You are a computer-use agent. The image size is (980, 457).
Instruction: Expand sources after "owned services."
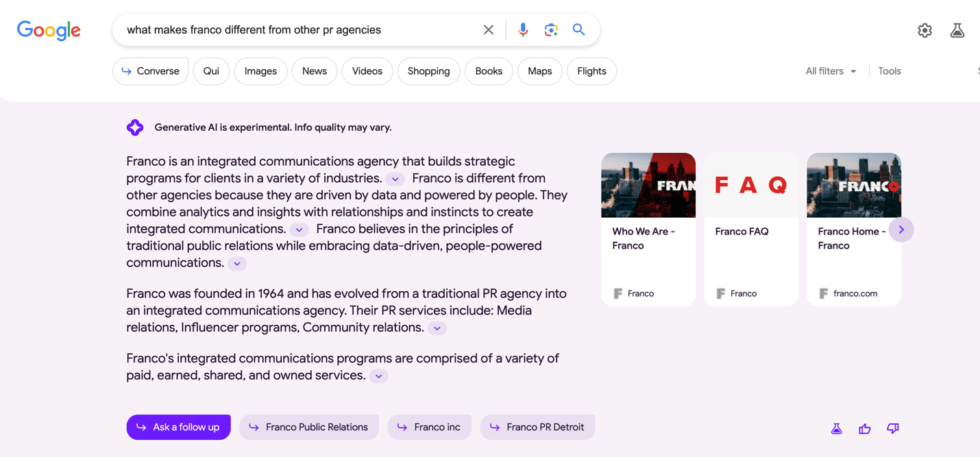(378, 376)
